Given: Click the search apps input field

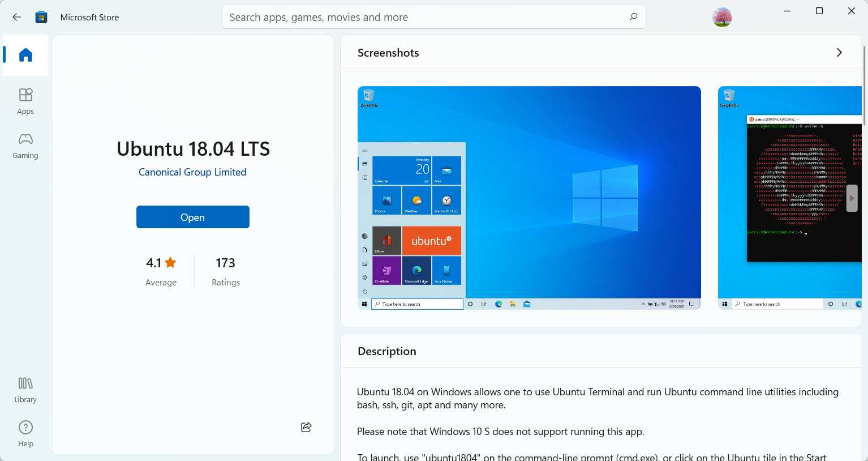Looking at the screenshot, I should [396, 17].
